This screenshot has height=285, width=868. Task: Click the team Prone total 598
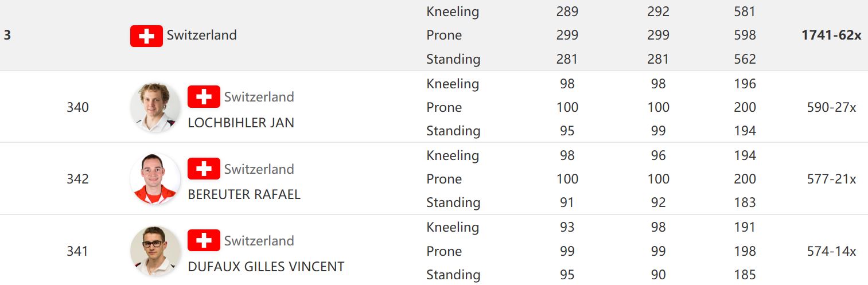(745, 35)
